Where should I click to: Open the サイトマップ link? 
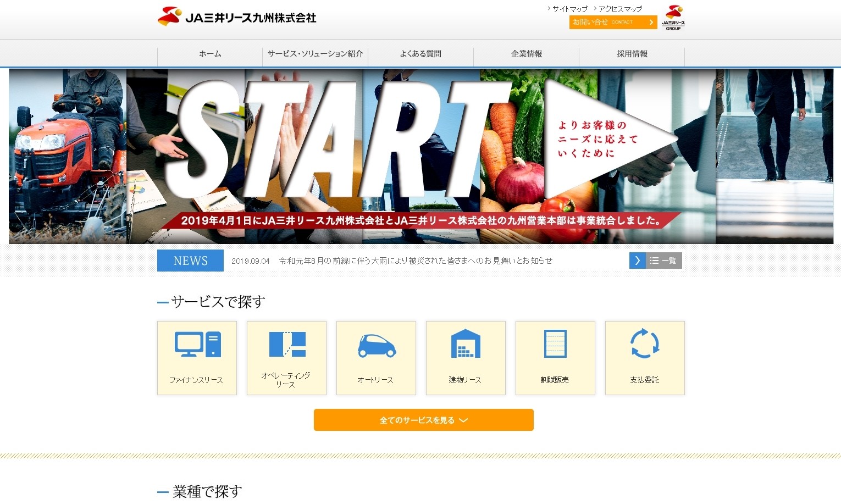[x=569, y=9]
